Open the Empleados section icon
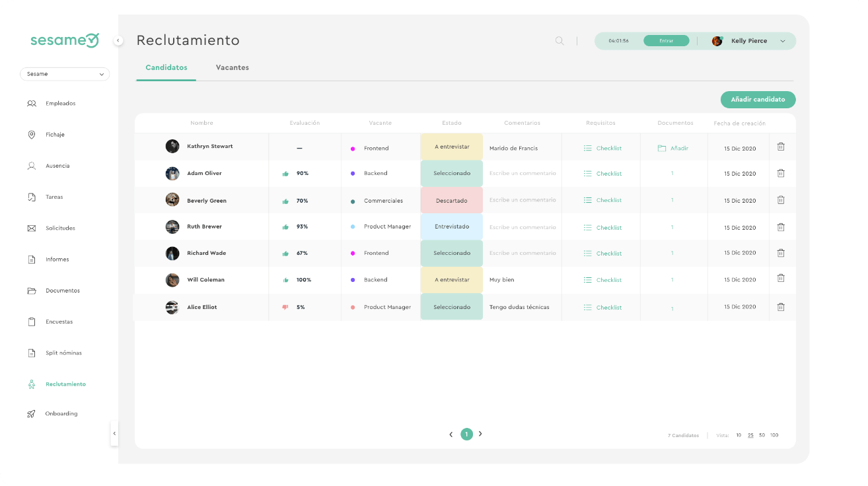868x486 pixels. [32, 103]
